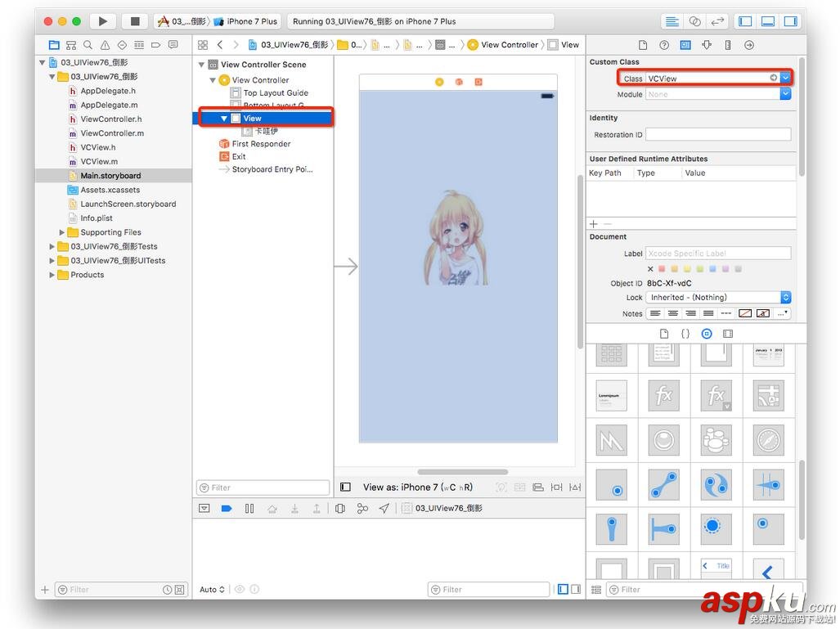Collapse the View Controller Scene row
The image size is (840, 629).
click(201, 65)
